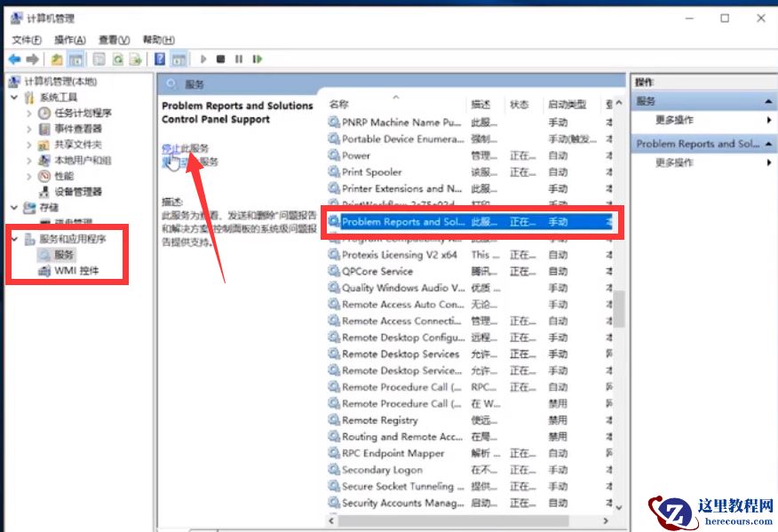Screen dimensions: 778x532
Task: Select 设备管理器 in the tree
Action: tap(78, 192)
